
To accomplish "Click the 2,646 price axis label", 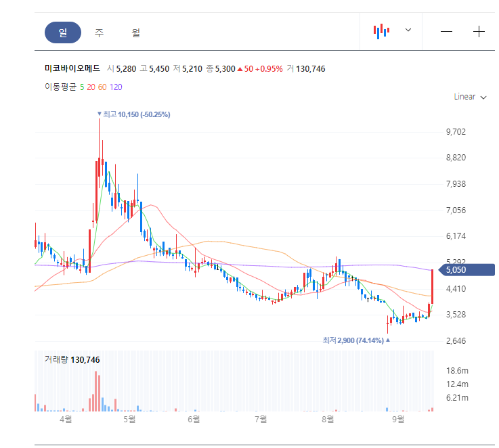I will coord(456,341).
